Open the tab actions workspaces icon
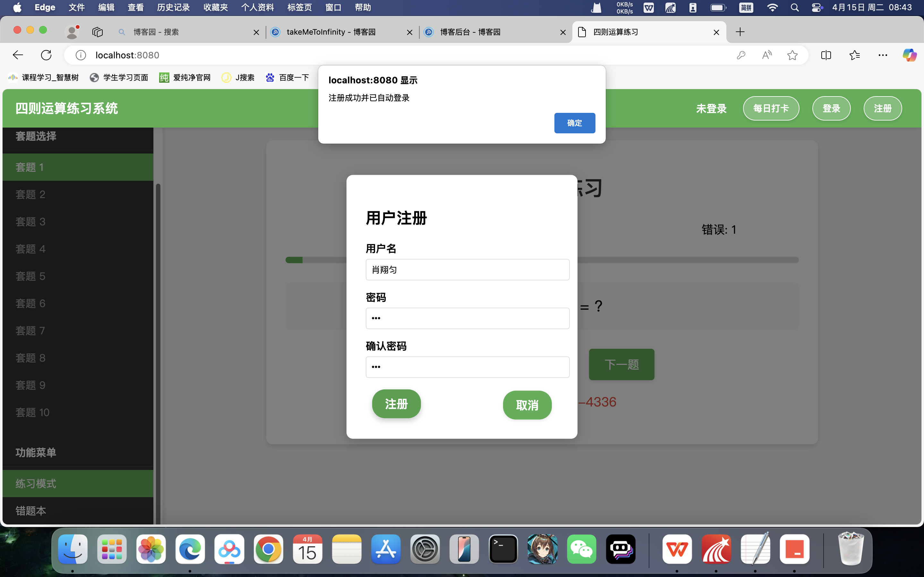This screenshot has height=577, width=924. pyautogui.click(x=97, y=32)
